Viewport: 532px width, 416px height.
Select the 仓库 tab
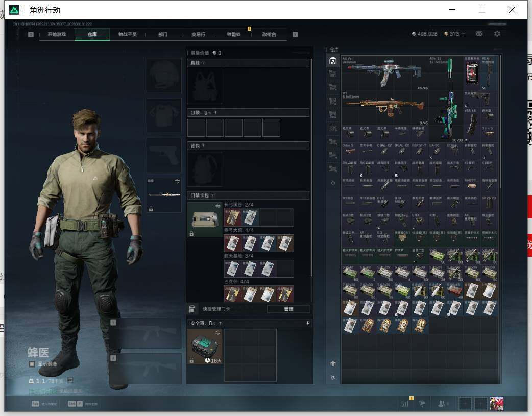click(92, 34)
